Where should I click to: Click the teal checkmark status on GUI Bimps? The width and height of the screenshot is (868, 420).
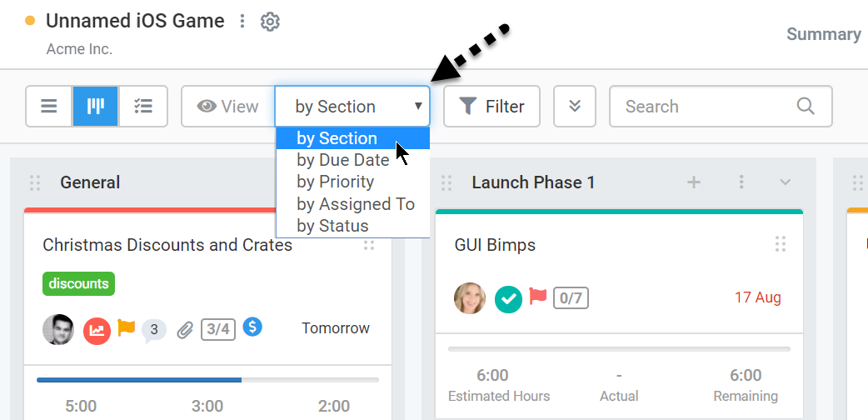(508, 299)
